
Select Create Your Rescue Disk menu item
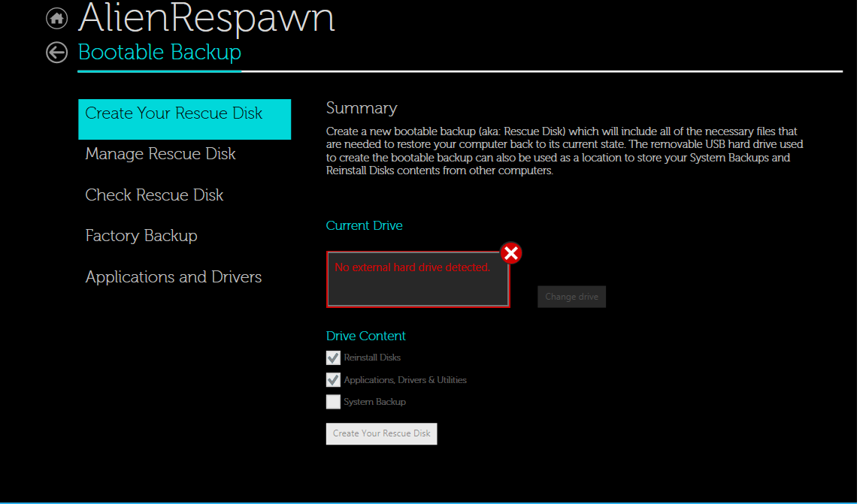pyautogui.click(x=184, y=119)
